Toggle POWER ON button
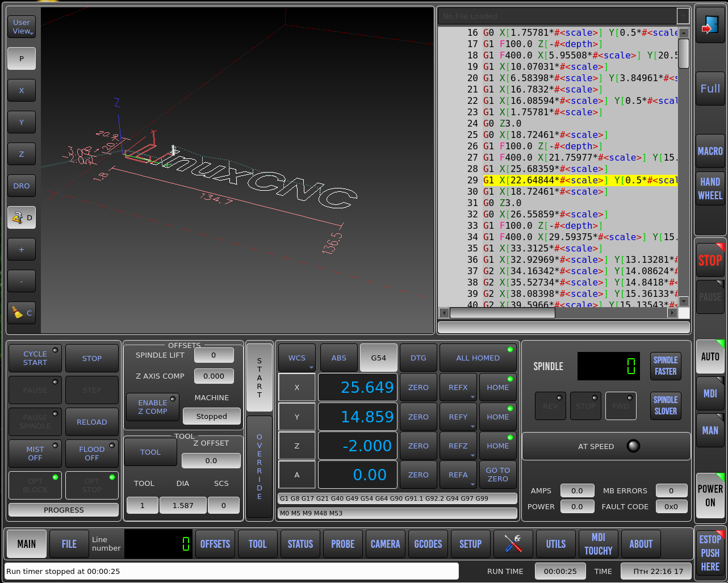The width and height of the screenshot is (728, 583). point(710,496)
